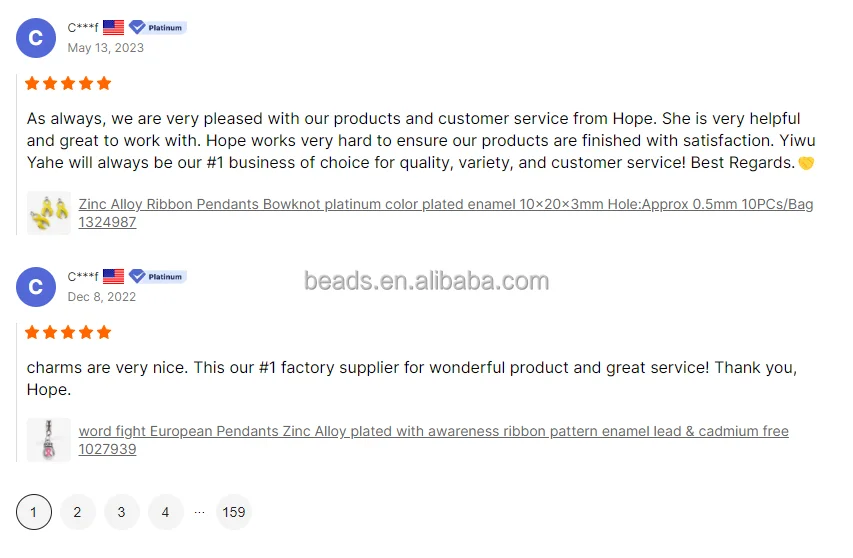Viewport: 853px width, 558px height.
Task: Click the five-star rating on the second review
Action: [68, 332]
